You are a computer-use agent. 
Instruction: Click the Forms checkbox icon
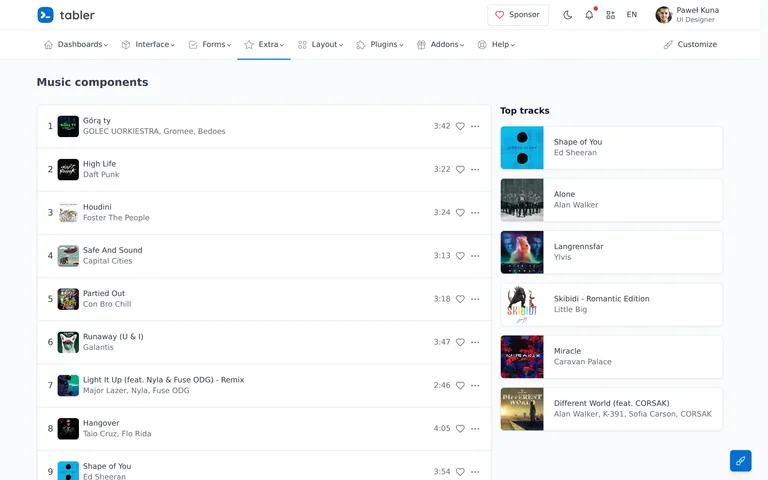coord(193,45)
